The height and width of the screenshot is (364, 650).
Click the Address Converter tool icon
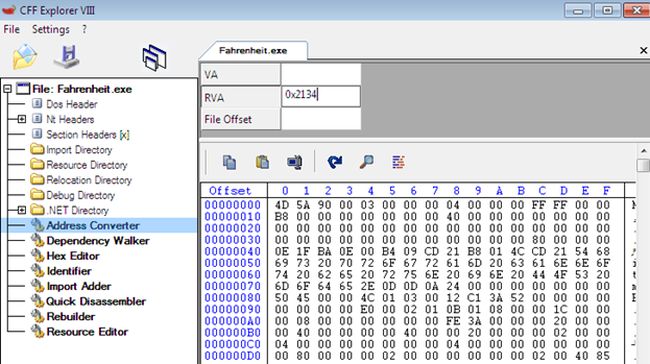pyautogui.click(x=38, y=226)
